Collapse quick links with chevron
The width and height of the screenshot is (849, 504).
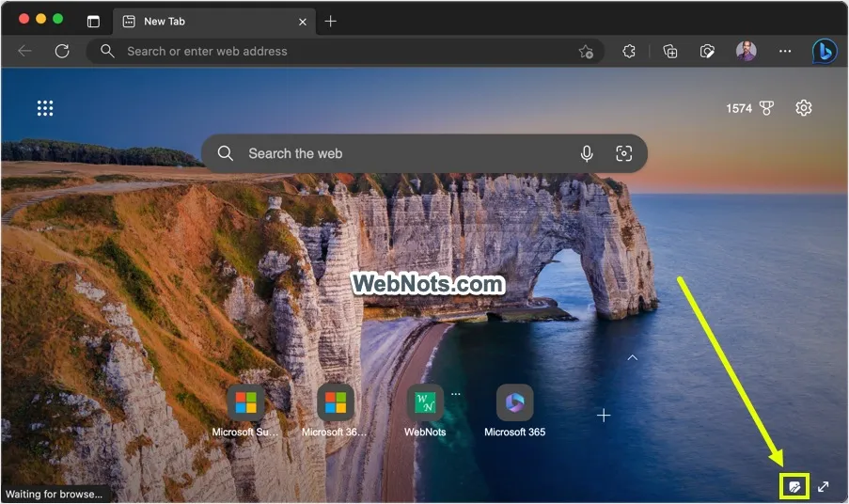[x=632, y=358]
